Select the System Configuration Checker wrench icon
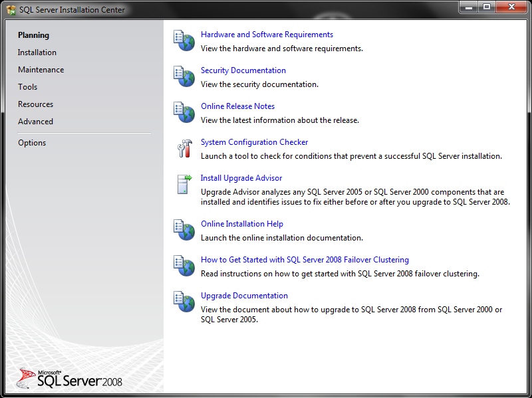532x398 pixels. click(x=184, y=148)
